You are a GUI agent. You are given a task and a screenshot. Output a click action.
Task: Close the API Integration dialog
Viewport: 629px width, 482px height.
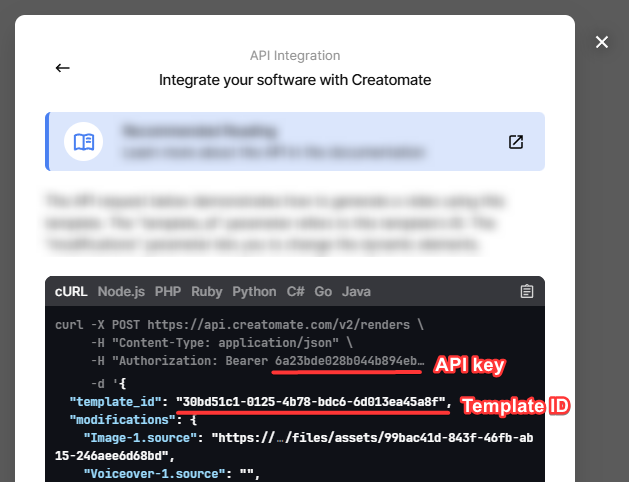click(x=602, y=42)
